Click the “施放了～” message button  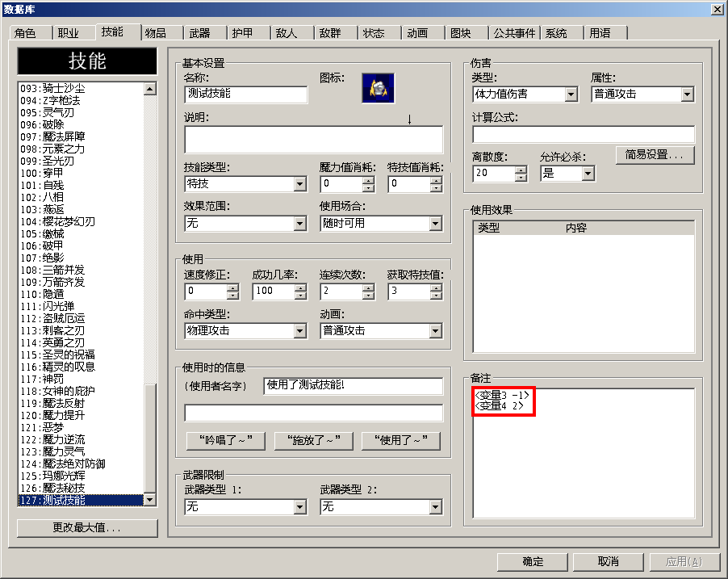click(313, 441)
